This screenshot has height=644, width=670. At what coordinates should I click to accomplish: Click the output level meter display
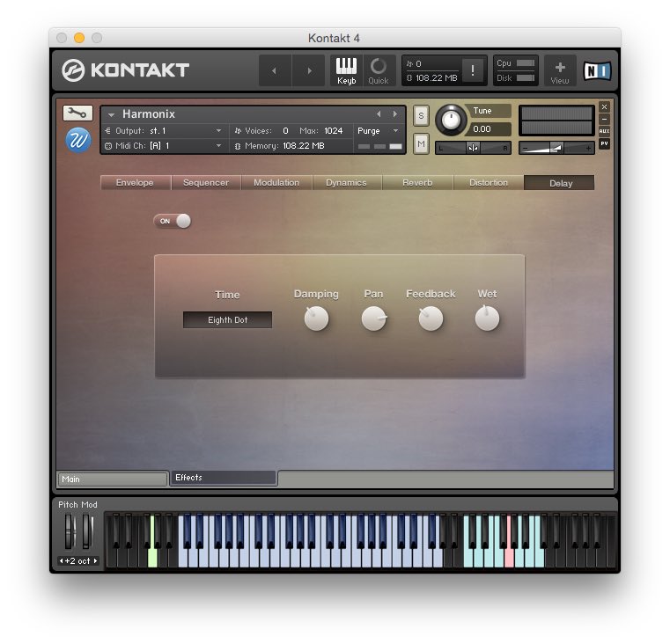pyautogui.click(x=556, y=121)
